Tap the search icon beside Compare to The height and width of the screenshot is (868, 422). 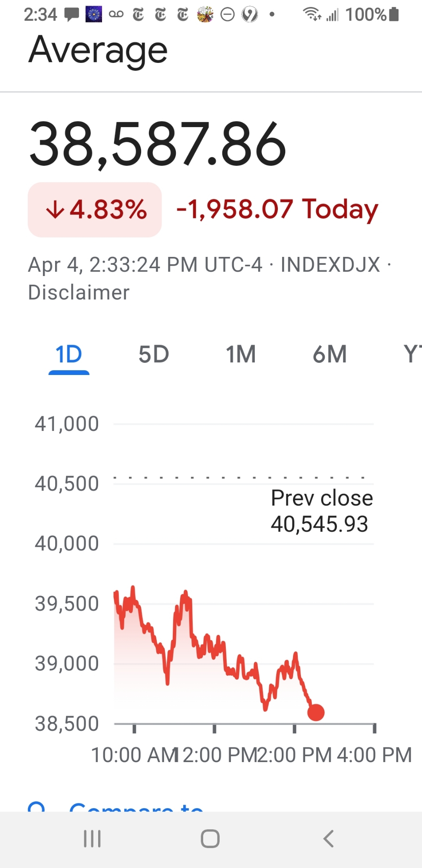[x=36, y=807]
